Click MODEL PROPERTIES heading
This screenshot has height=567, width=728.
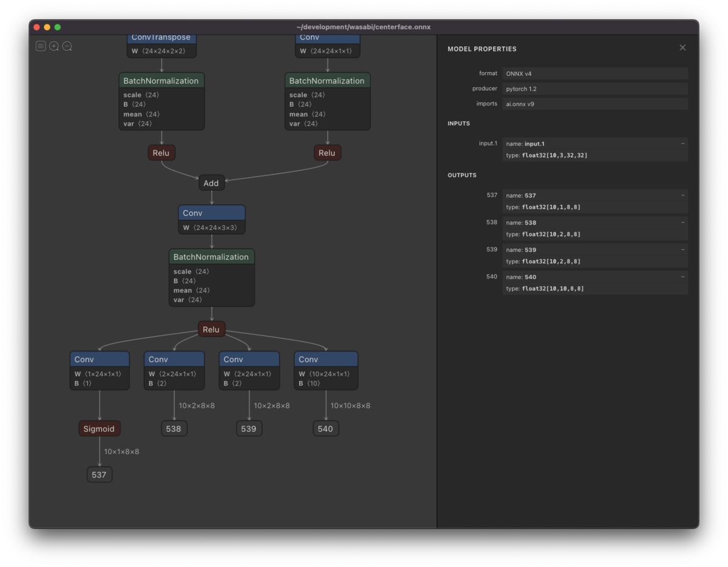482,49
